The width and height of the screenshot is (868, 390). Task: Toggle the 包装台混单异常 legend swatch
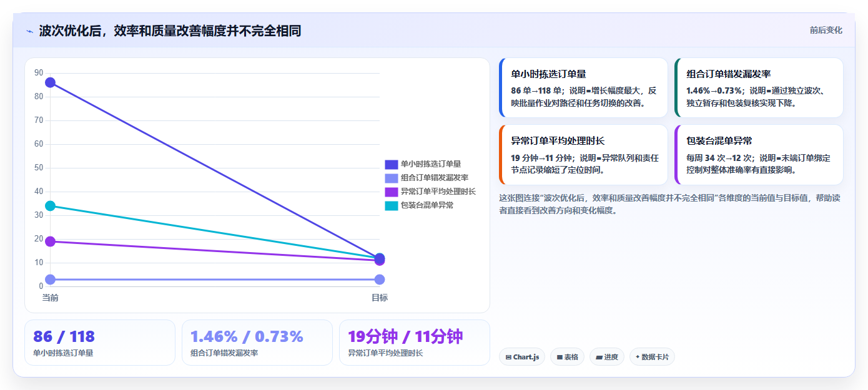coord(391,205)
